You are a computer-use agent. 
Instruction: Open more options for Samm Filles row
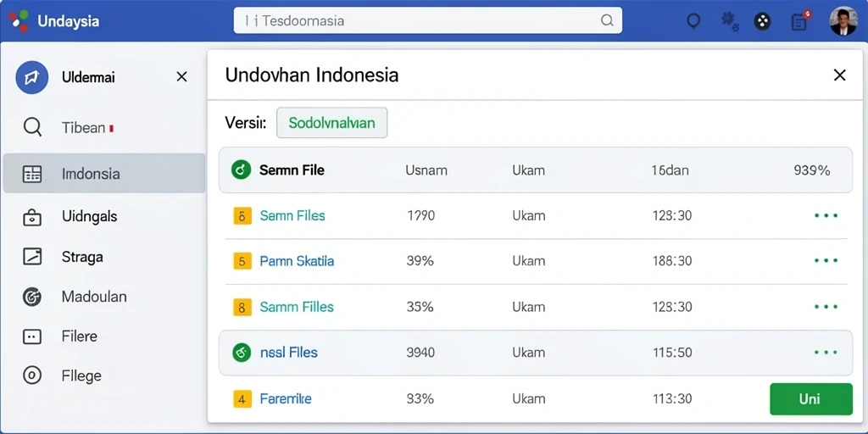(x=826, y=306)
